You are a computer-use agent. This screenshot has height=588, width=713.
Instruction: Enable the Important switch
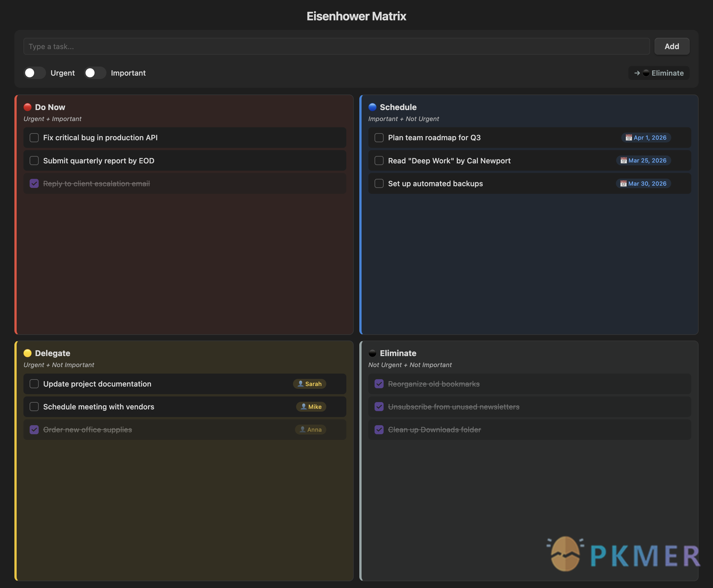pyautogui.click(x=95, y=73)
